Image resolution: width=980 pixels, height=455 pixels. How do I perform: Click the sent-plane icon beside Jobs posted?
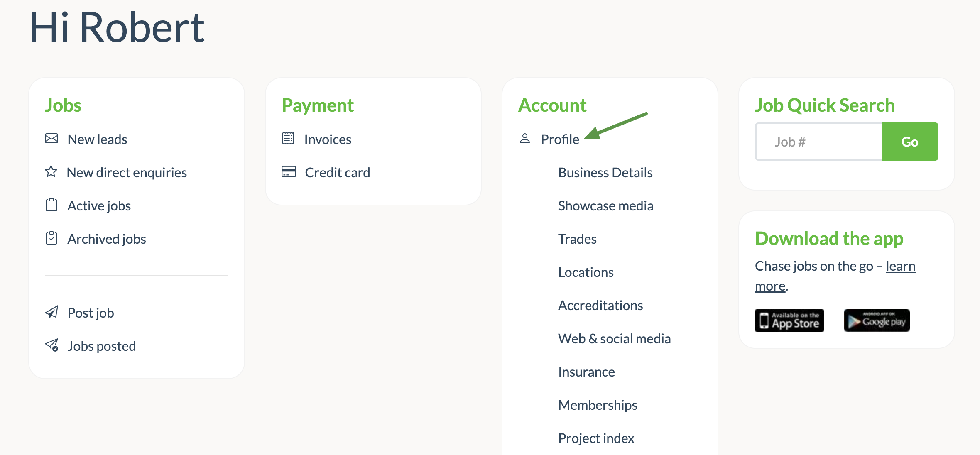tap(52, 345)
